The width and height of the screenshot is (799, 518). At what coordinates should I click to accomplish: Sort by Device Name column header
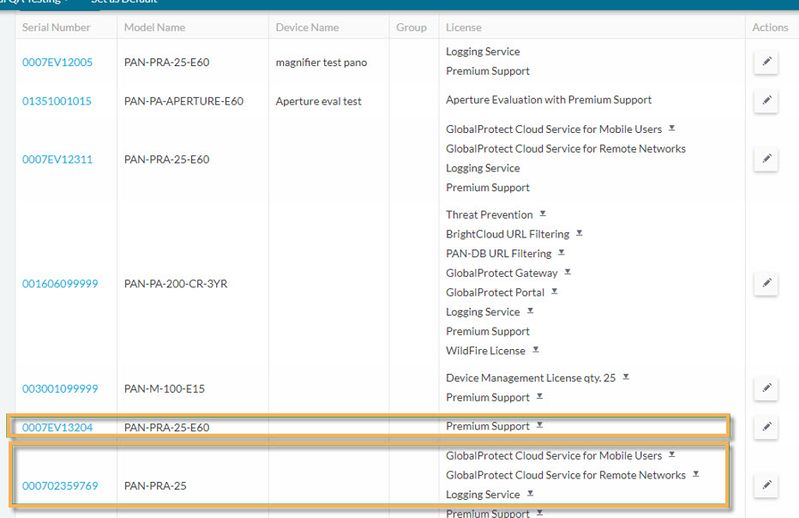coord(307,28)
